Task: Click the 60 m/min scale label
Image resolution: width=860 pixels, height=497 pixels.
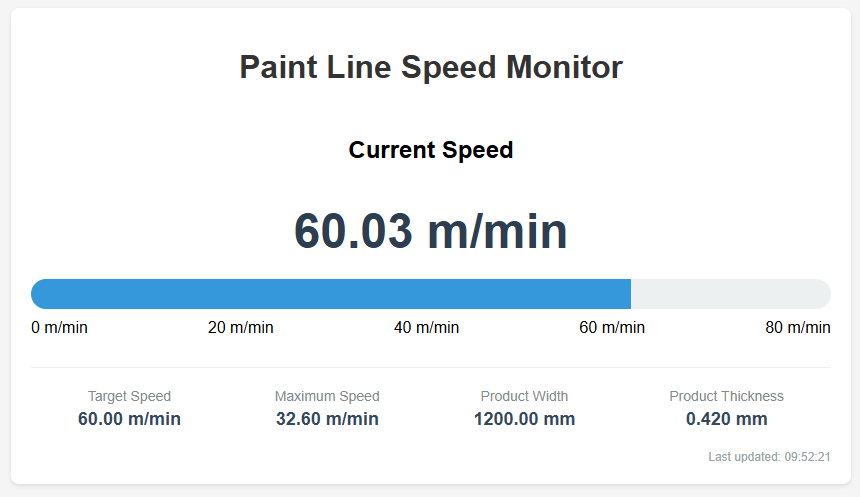Action: coord(612,328)
